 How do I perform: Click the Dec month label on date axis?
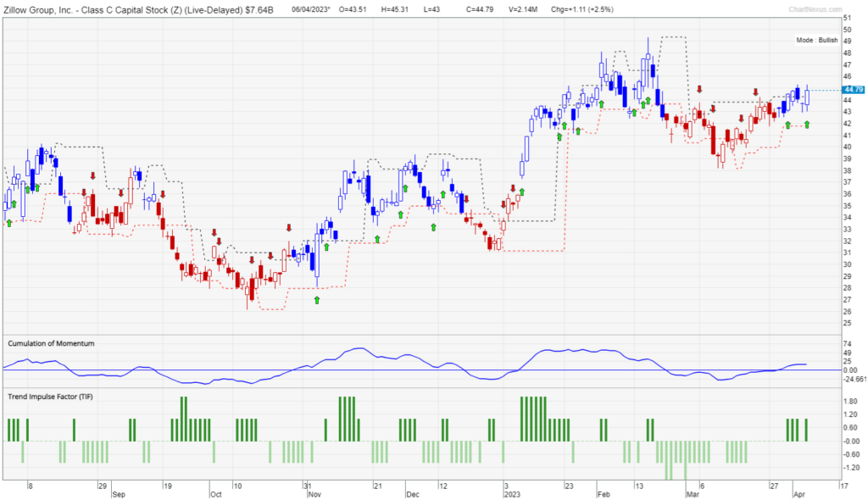413,494
